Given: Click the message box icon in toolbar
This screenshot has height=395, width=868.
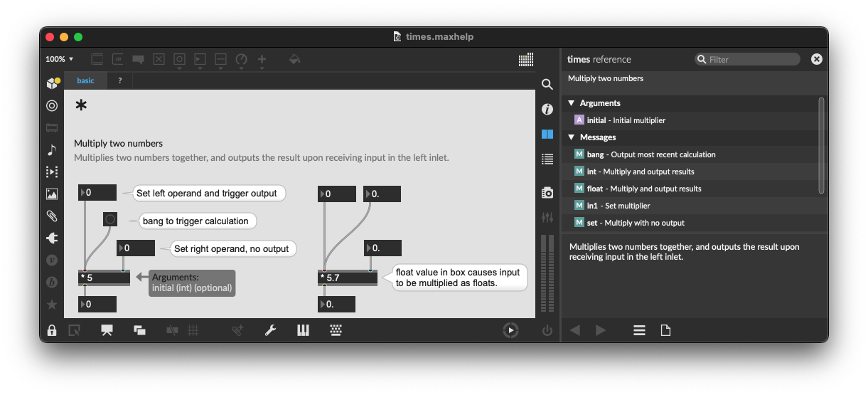Looking at the screenshot, I should 118,59.
